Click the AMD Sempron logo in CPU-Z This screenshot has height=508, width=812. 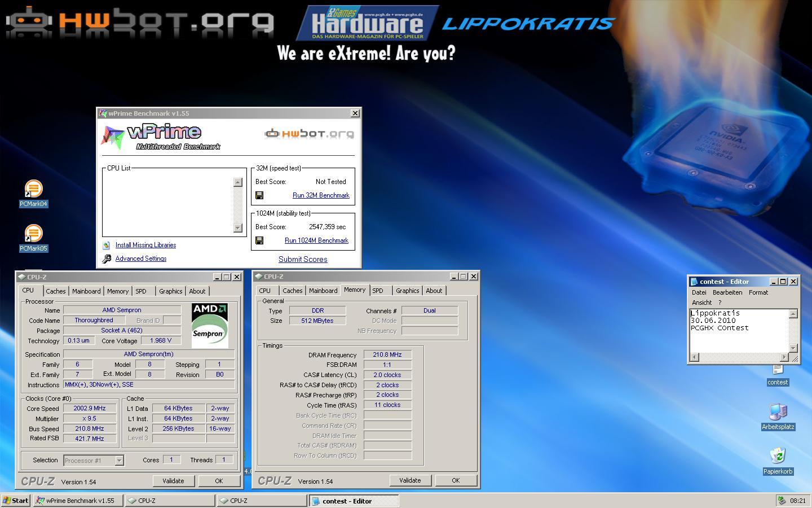pos(210,325)
